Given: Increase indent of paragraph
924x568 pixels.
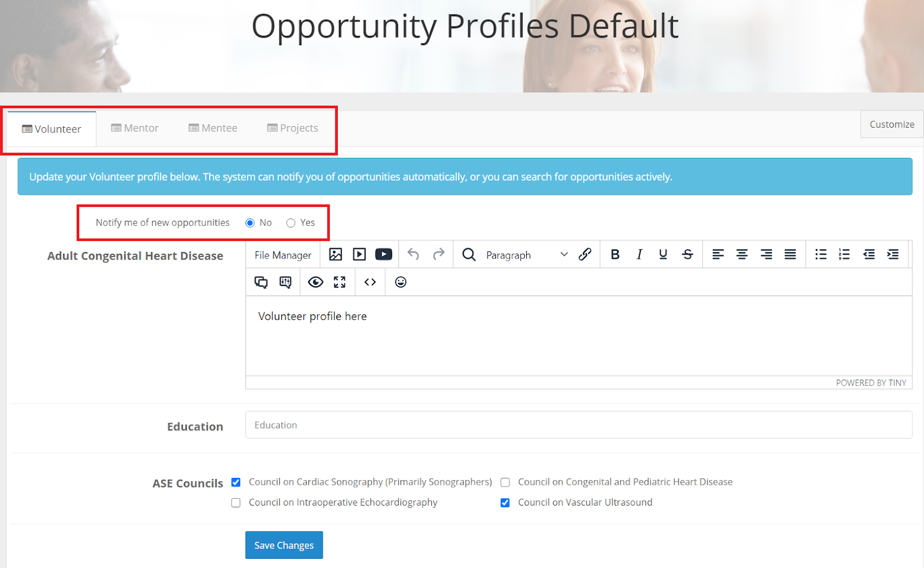Looking at the screenshot, I should pyautogui.click(x=893, y=254).
